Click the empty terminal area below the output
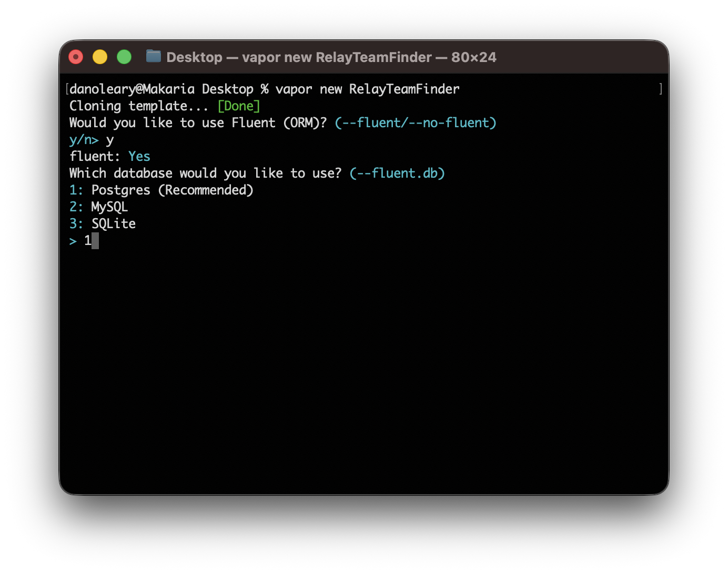 click(x=363, y=368)
